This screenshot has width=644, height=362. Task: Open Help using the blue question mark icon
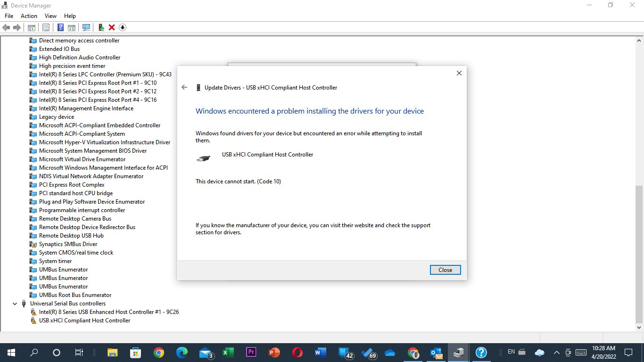pos(60,27)
